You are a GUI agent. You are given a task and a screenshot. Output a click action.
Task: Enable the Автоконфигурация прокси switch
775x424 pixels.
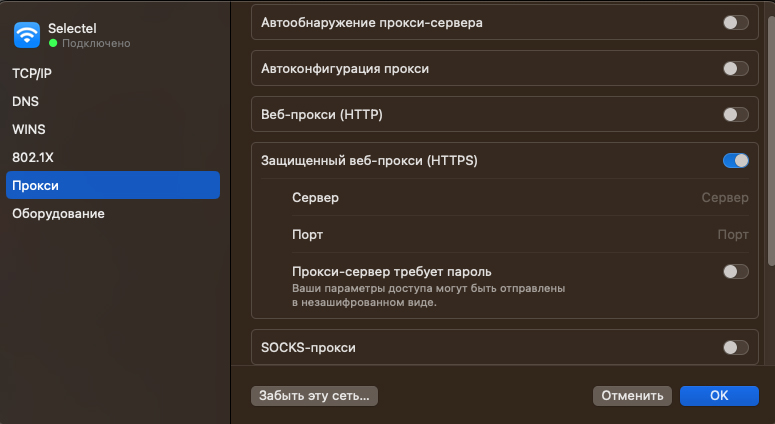coord(735,68)
